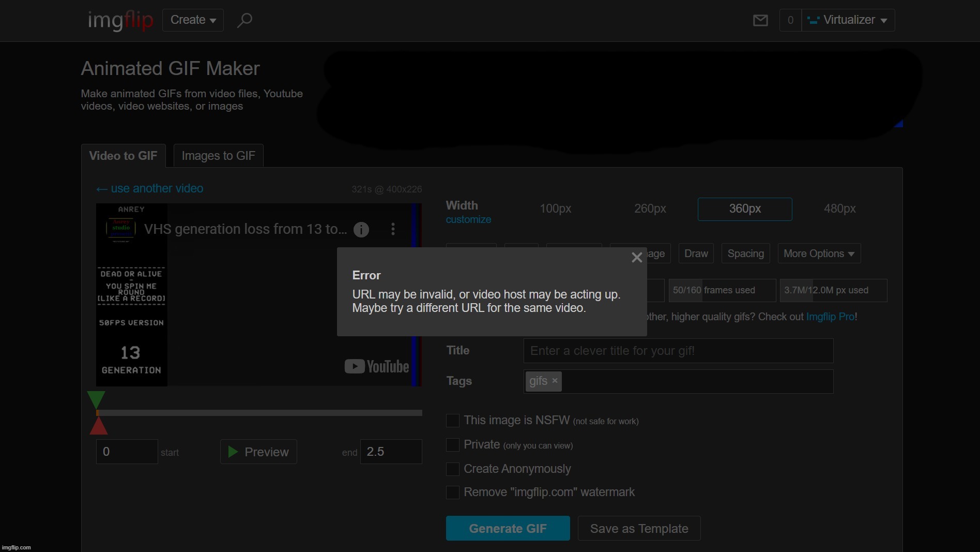Click the green start marker triangle
This screenshot has height=552, width=980.
click(96, 399)
